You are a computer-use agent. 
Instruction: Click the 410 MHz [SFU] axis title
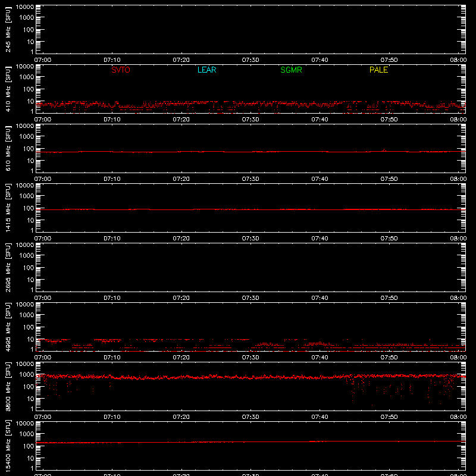[8, 89]
